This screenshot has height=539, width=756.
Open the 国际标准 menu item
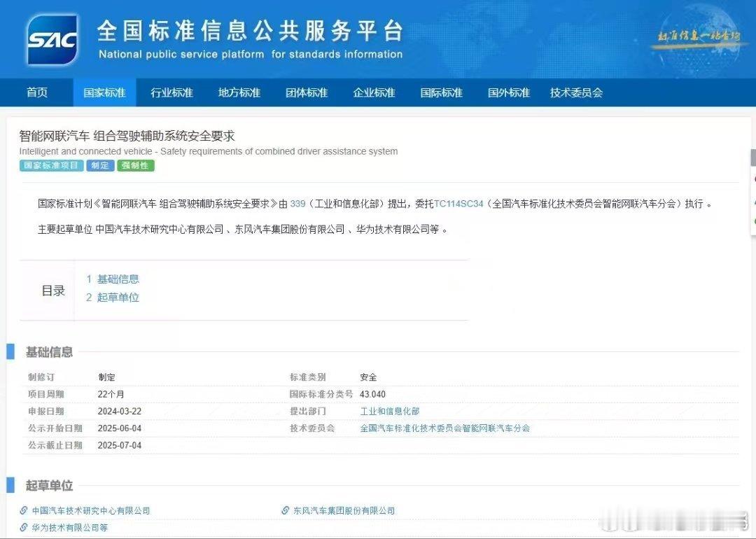[x=441, y=92]
